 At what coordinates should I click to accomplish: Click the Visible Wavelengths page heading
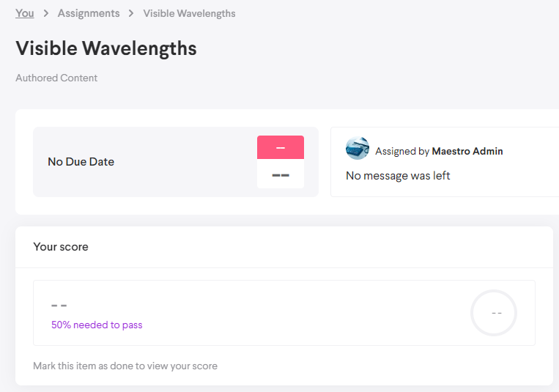(106, 48)
